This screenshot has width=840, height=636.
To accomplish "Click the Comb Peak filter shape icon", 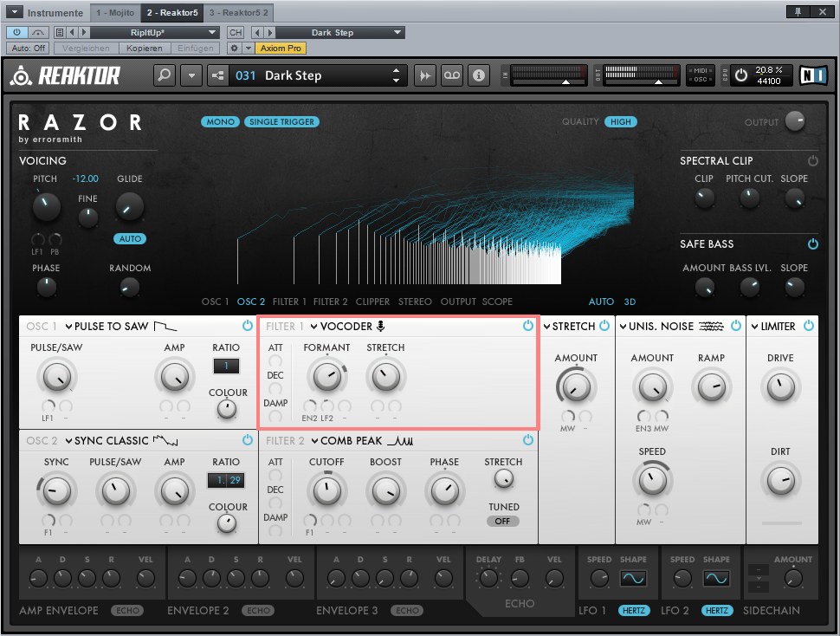I will point(400,440).
